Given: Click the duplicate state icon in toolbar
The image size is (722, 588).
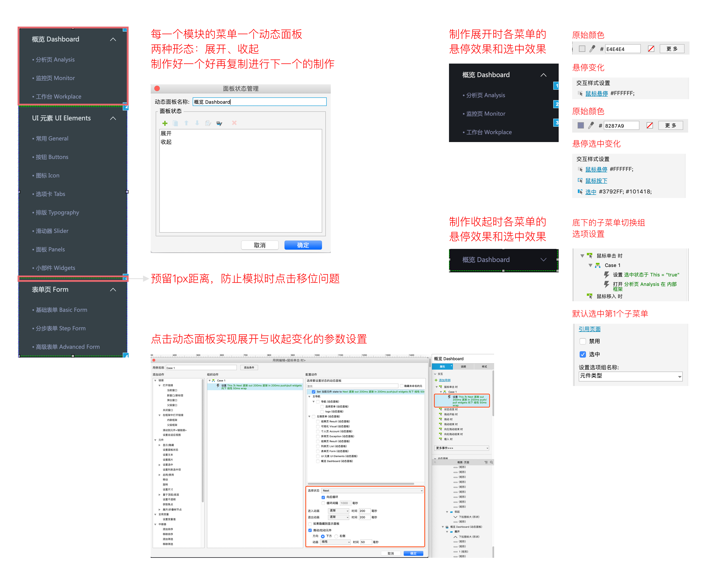Looking at the screenshot, I should 175,123.
